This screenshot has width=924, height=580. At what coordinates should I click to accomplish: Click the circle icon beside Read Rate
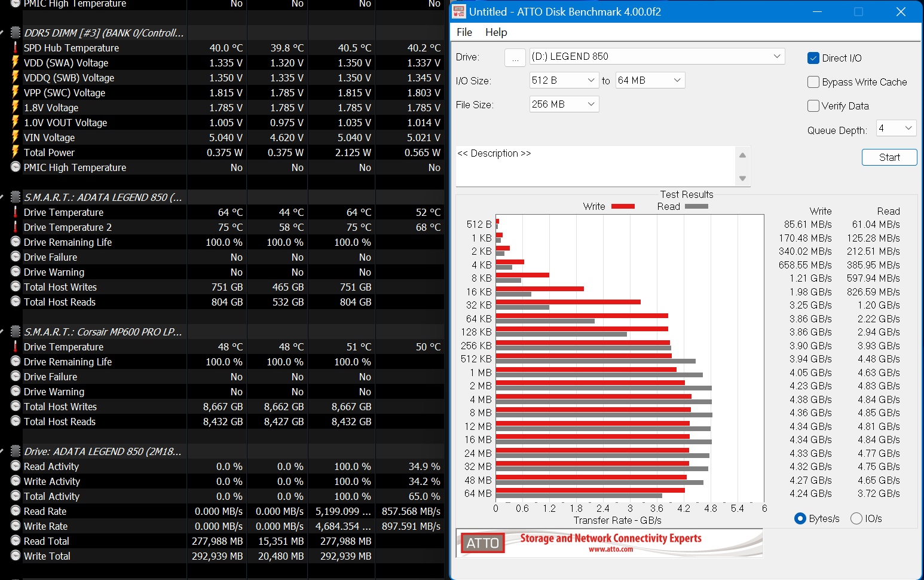tap(16, 511)
